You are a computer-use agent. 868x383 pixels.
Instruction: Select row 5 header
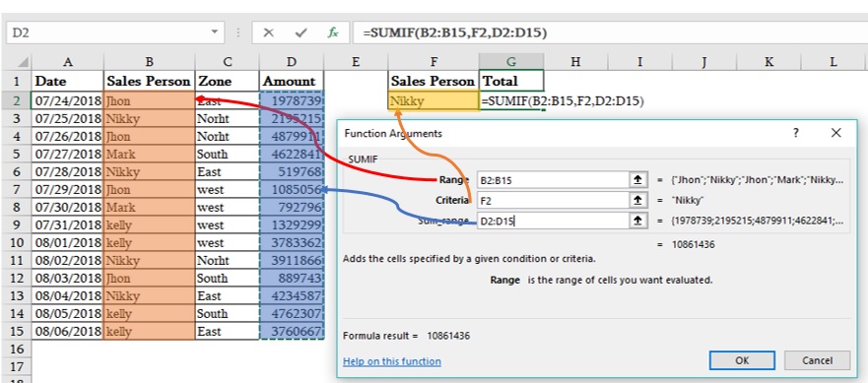point(16,154)
